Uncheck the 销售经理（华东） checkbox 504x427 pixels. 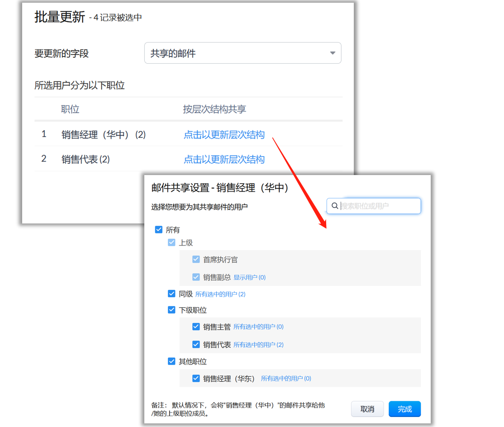point(196,379)
